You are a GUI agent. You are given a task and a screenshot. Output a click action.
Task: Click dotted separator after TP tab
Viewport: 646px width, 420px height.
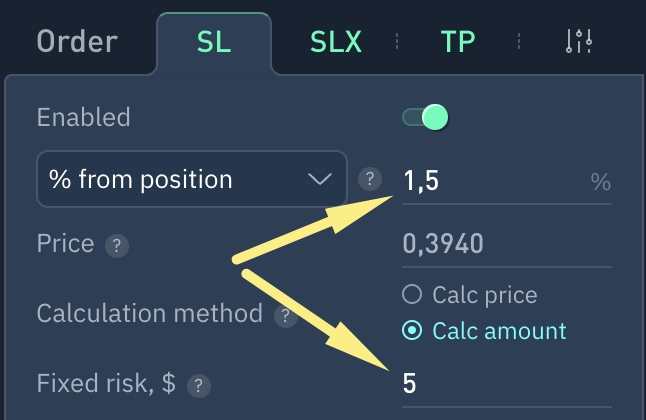(519, 41)
